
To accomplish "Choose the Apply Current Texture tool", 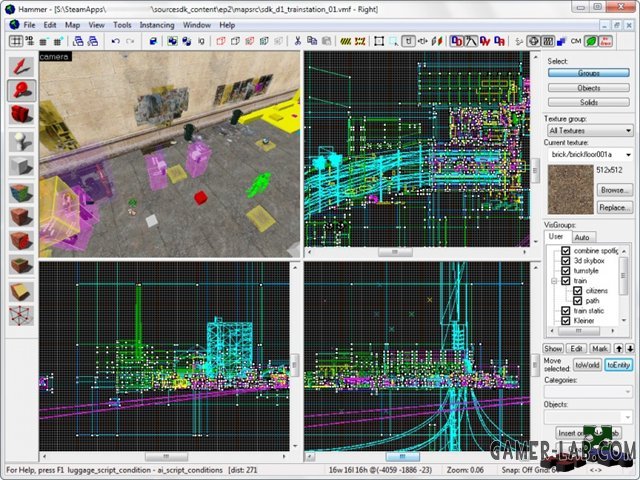I will click(x=21, y=216).
